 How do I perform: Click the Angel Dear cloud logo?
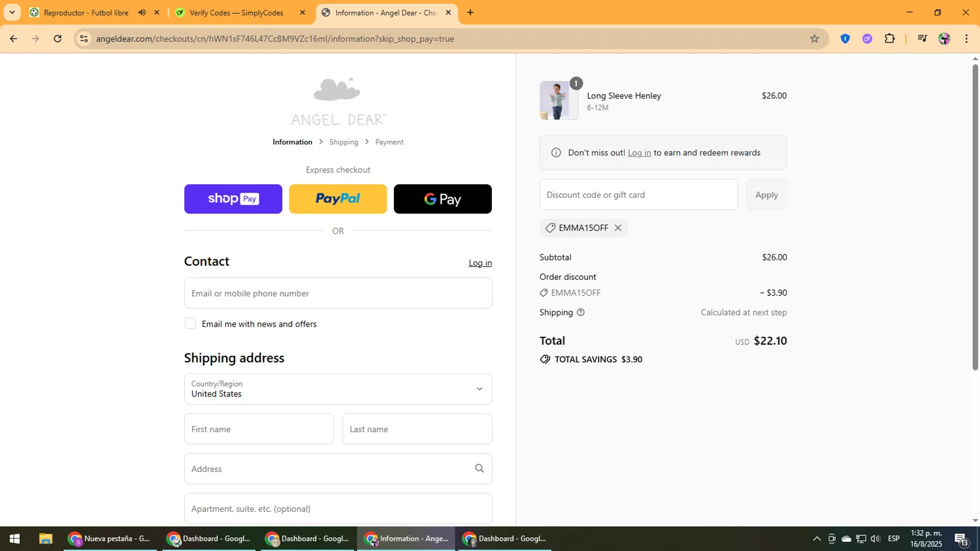tap(338, 101)
